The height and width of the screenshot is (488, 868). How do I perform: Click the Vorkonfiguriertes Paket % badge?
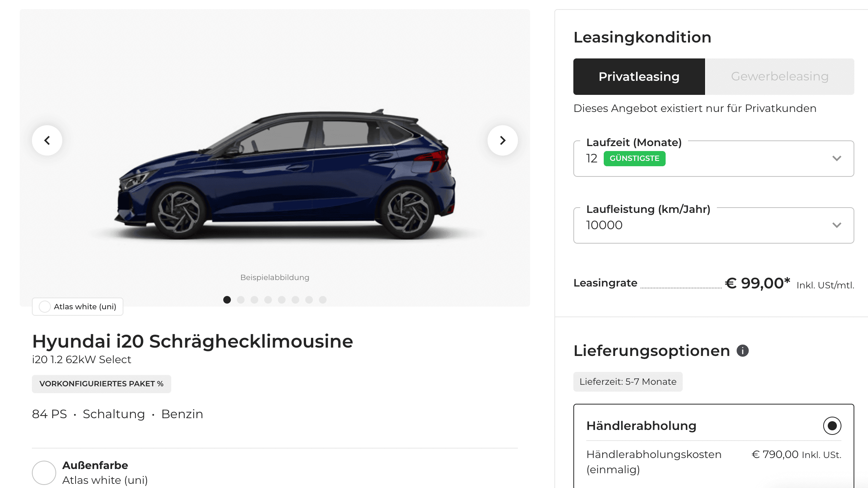click(101, 384)
